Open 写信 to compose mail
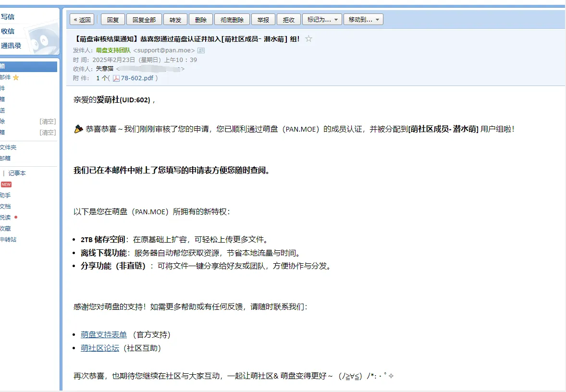The width and height of the screenshot is (566, 392). [x=8, y=17]
